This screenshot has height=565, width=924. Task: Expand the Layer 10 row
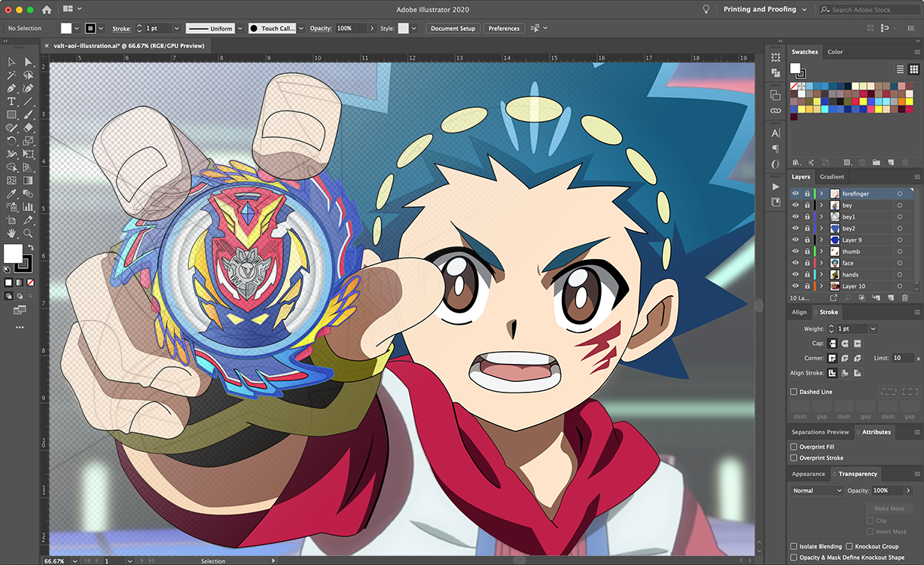point(822,286)
